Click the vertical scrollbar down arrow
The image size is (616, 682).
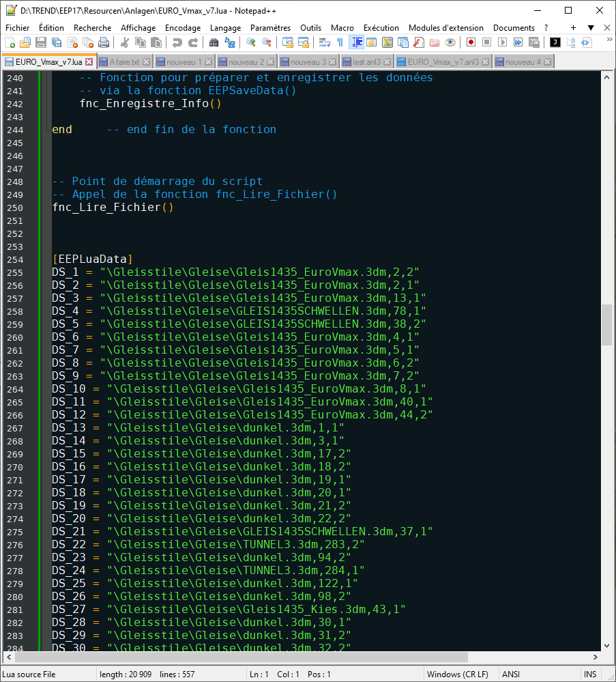(606, 645)
